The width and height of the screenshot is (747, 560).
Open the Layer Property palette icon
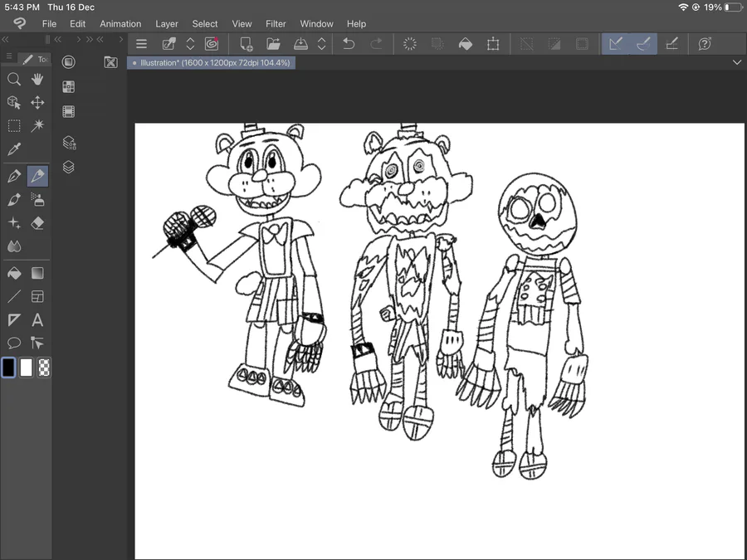click(69, 143)
